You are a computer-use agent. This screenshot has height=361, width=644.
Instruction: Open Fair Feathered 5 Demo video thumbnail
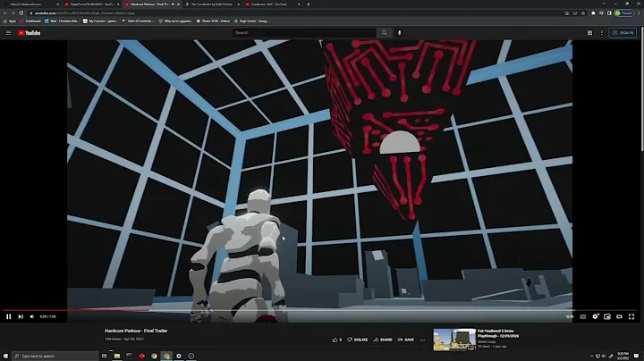[454, 340]
